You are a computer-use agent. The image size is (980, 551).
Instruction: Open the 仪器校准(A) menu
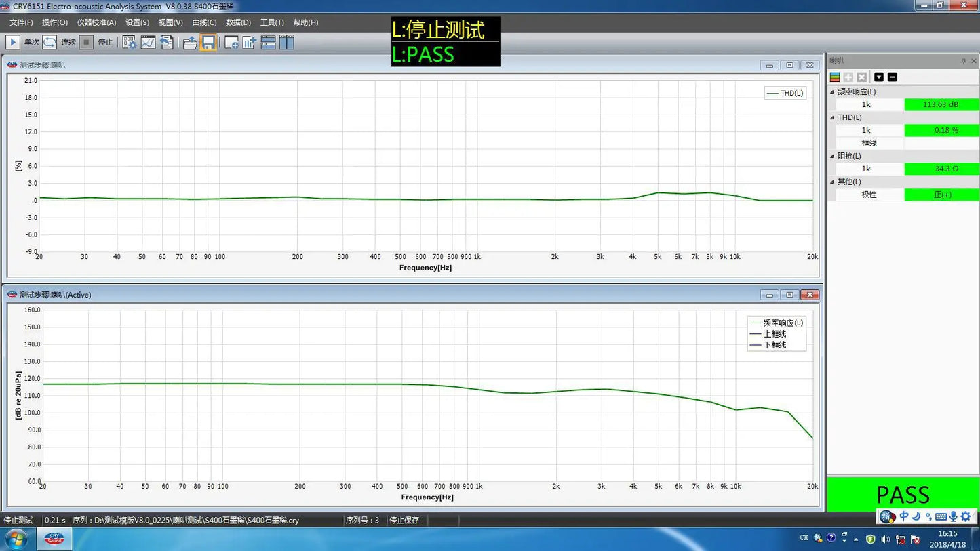tap(96, 22)
